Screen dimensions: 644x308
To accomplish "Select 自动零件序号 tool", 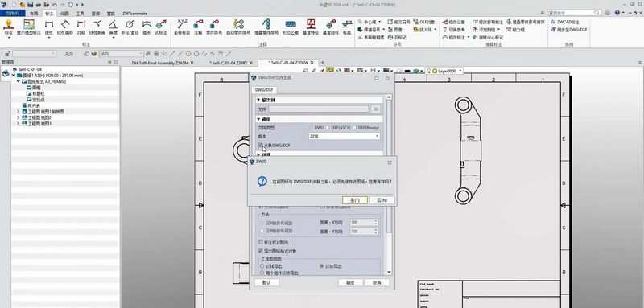I will click(238, 27).
